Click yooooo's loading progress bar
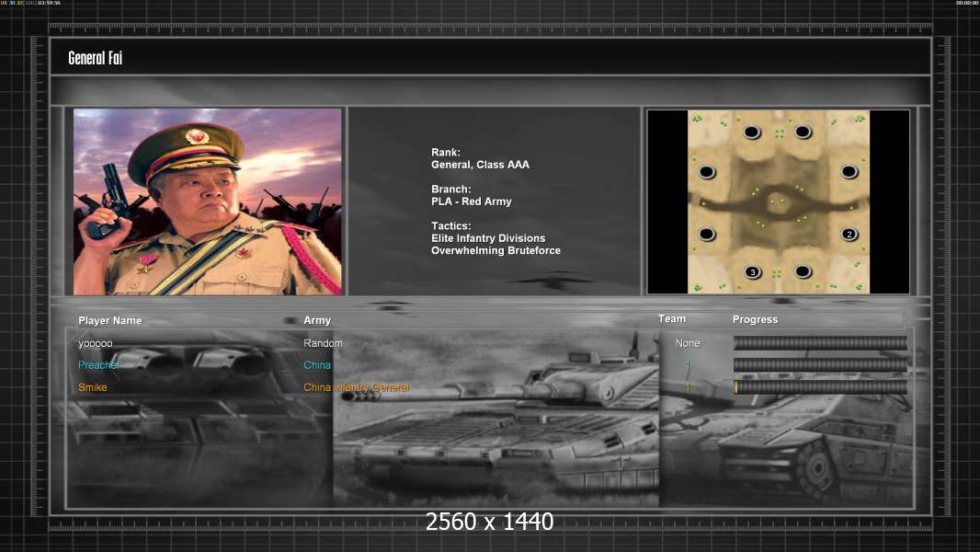This screenshot has height=552, width=980. coord(820,343)
